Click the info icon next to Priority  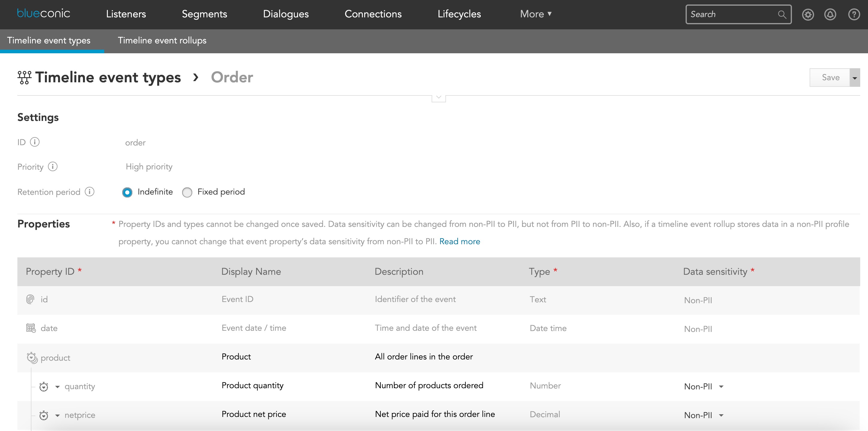53,167
